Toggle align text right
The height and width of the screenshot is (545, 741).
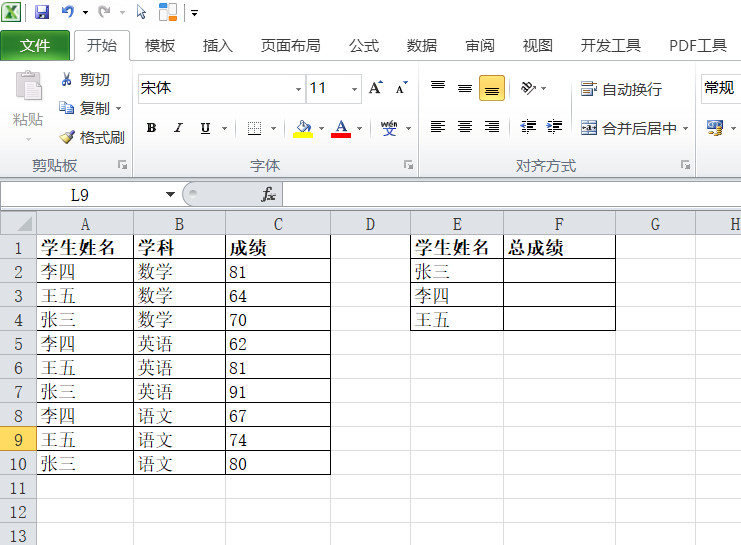coord(492,127)
